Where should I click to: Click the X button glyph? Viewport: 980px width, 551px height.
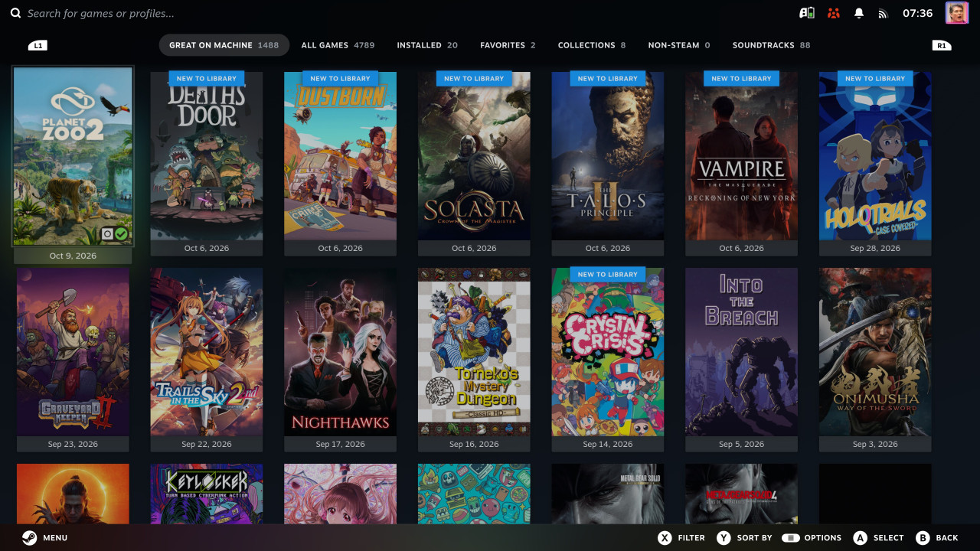pyautogui.click(x=665, y=538)
